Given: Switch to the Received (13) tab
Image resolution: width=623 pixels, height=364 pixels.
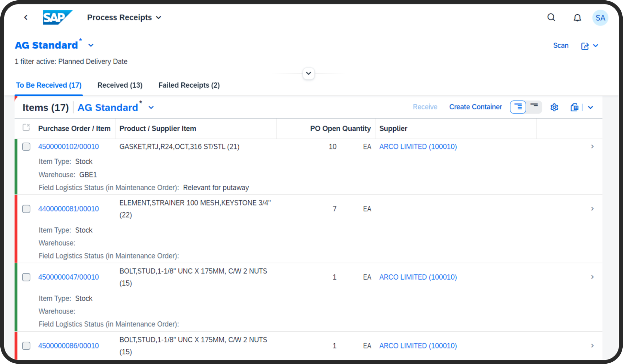Looking at the screenshot, I should 120,85.
